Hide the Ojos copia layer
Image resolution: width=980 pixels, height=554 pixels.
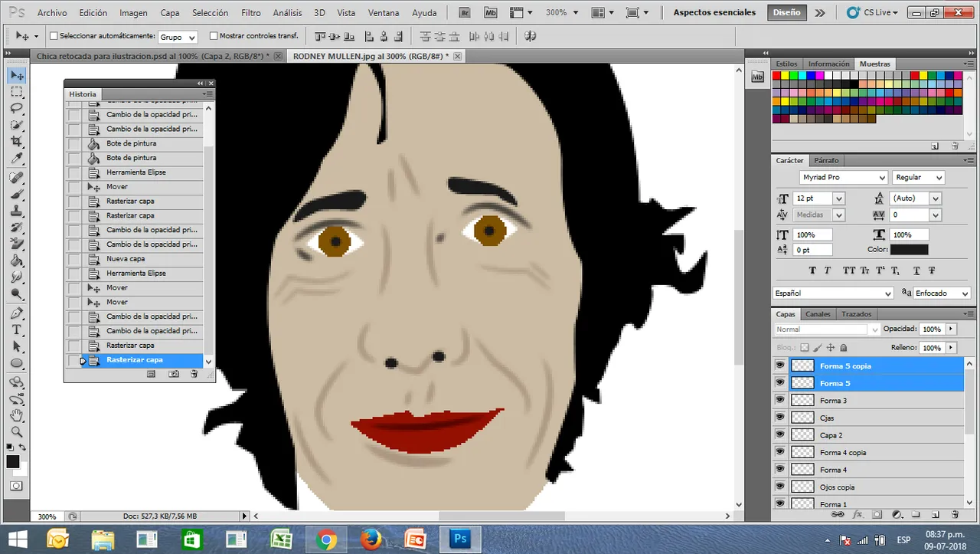(780, 487)
